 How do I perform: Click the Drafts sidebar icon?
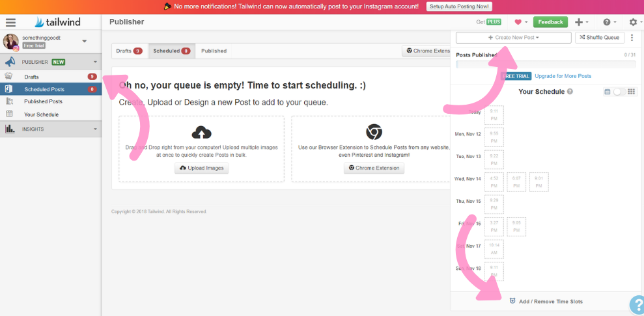tap(9, 76)
